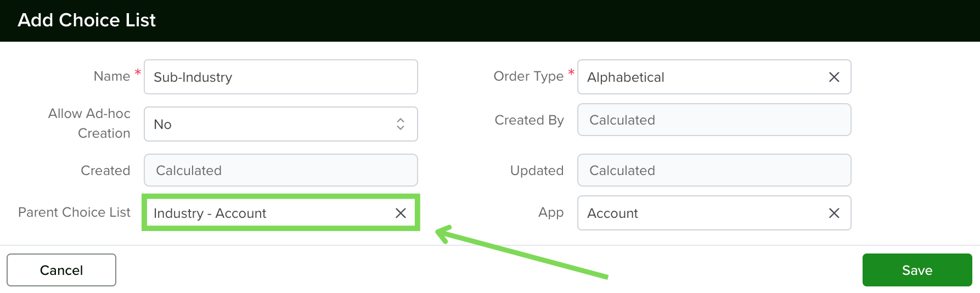The image size is (980, 293).
Task: Click the App field label
Action: (551, 213)
